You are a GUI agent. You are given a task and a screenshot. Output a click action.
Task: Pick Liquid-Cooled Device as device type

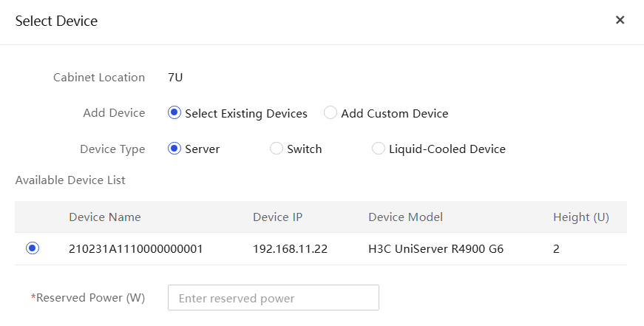378,149
